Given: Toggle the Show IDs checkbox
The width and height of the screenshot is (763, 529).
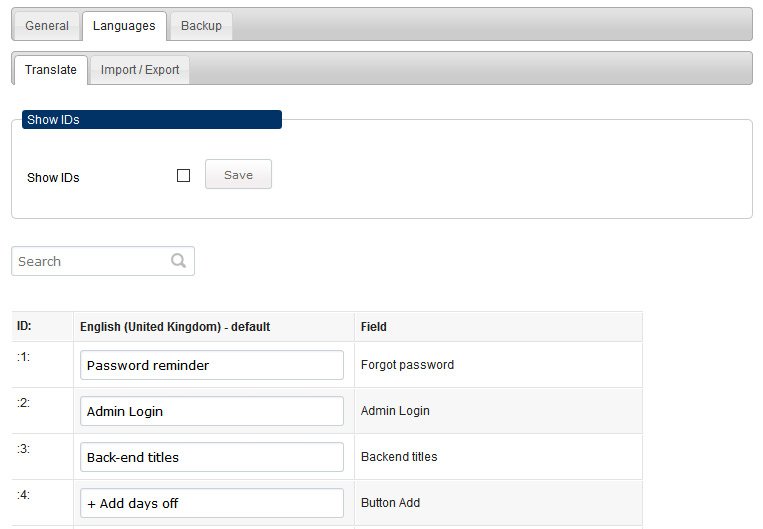Looking at the screenshot, I should (x=183, y=175).
